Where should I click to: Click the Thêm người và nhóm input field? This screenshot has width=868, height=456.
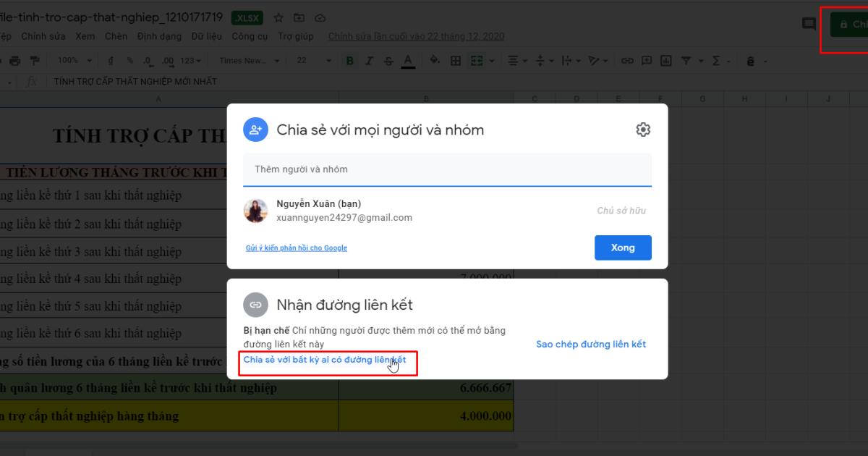[447, 169]
